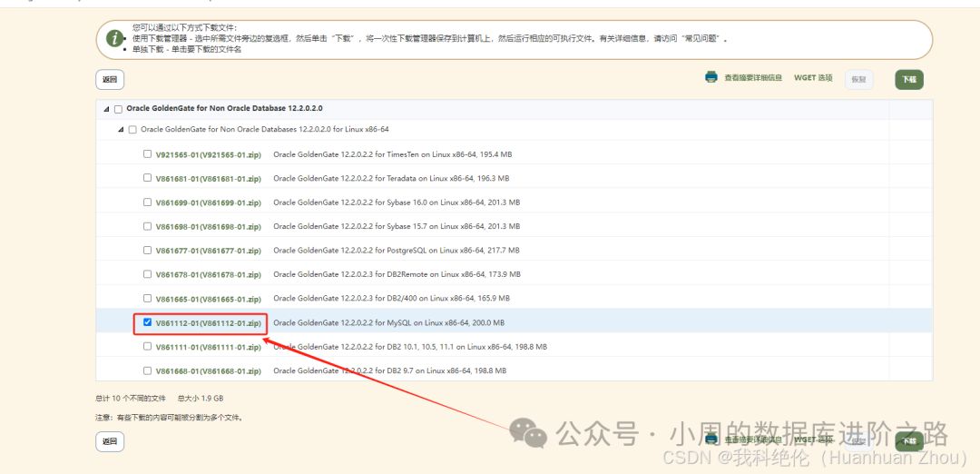The height and width of the screenshot is (474, 980).
Task: Click the V861665-01(V861665-01.zip) link
Action: 208,299
